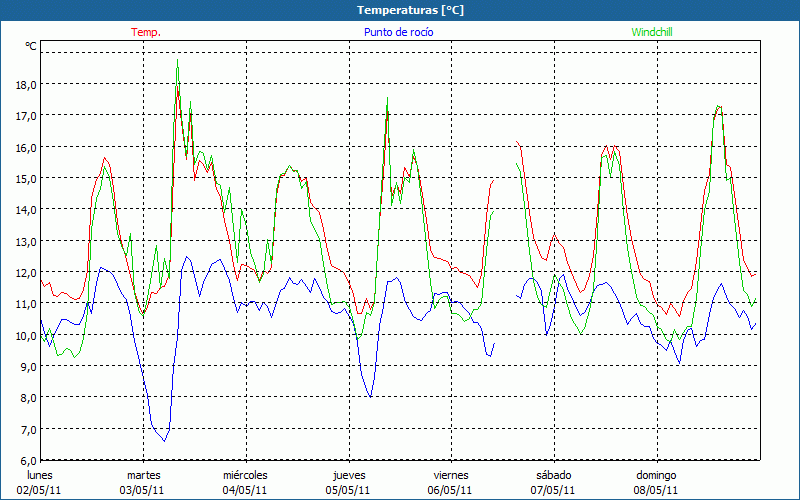Viewport: 800px width, 500px height.
Task: Click the 6,0 y-axis value
Action: click(26, 460)
